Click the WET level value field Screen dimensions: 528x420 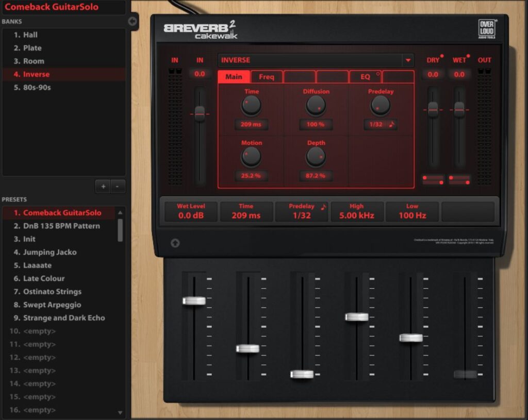click(459, 74)
